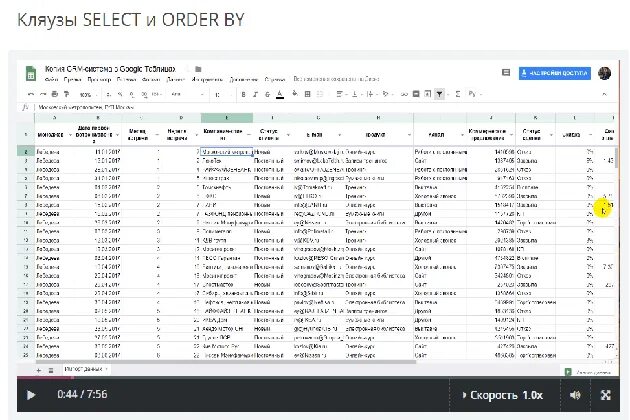Screen dimensions: 630x420
Task: Increase decimal places
Action: (x=144, y=94)
